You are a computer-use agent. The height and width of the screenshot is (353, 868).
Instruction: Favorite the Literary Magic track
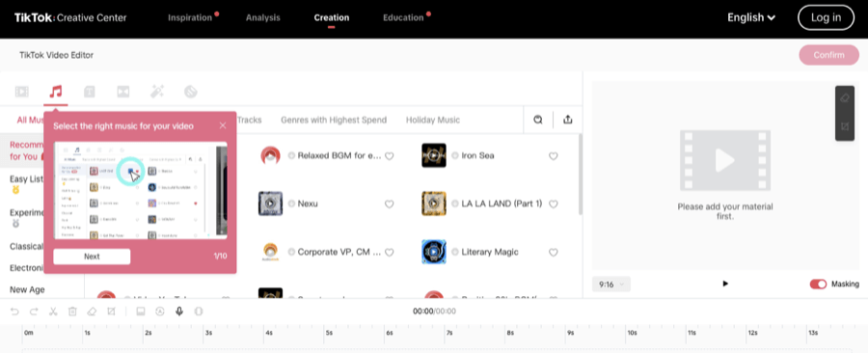[x=553, y=253]
